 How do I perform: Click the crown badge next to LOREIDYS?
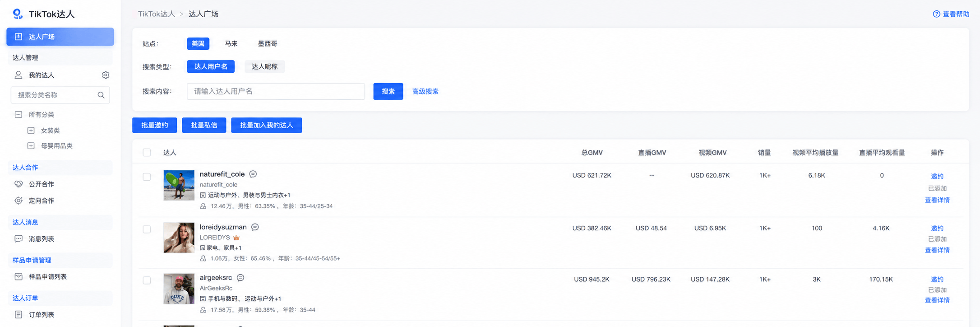click(236, 238)
